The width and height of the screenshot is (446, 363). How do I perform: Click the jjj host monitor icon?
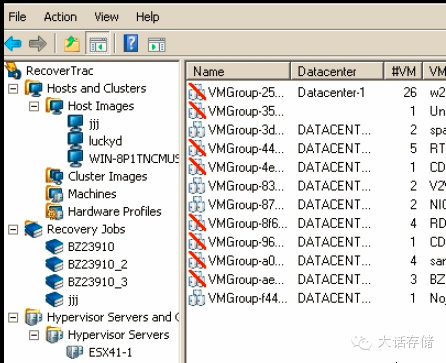pyautogui.click(x=75, y=123)
